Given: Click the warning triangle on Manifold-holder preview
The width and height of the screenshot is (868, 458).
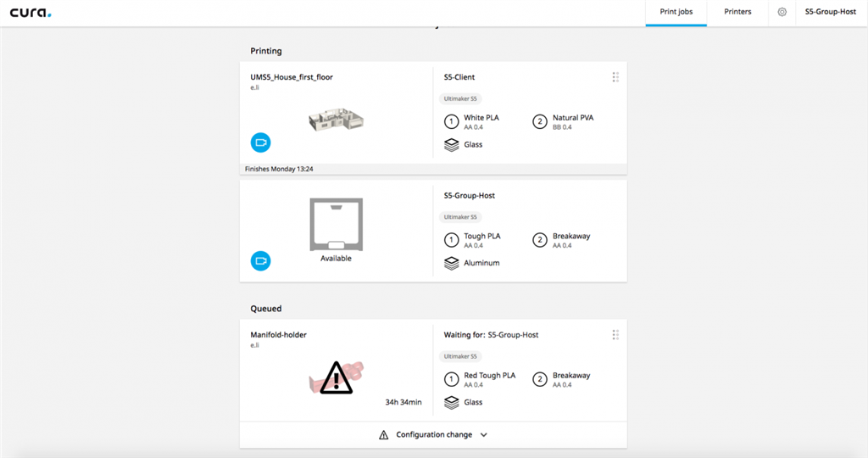Looking at the screenshot, I should (x=337, y=376).
